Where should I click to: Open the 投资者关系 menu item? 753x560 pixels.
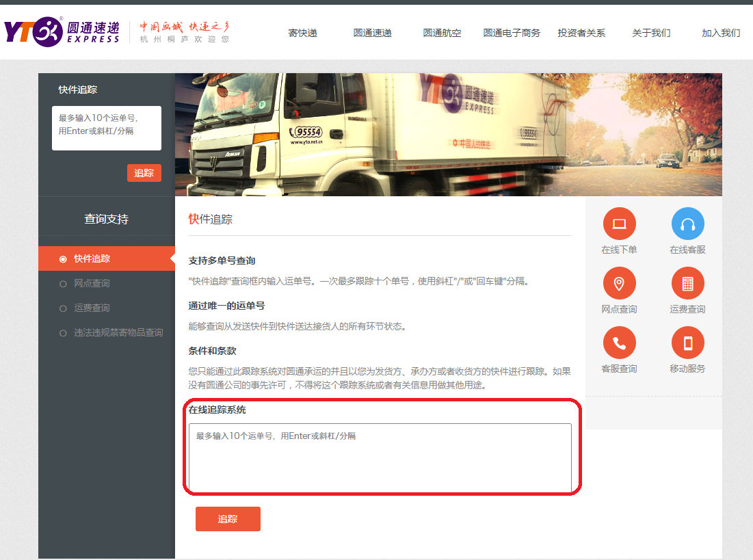coord(581,33)
